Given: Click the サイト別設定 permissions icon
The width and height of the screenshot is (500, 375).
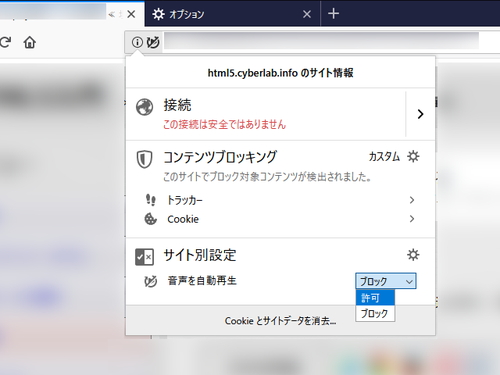Looking at the screenshot, I should [x=144, y=257].
